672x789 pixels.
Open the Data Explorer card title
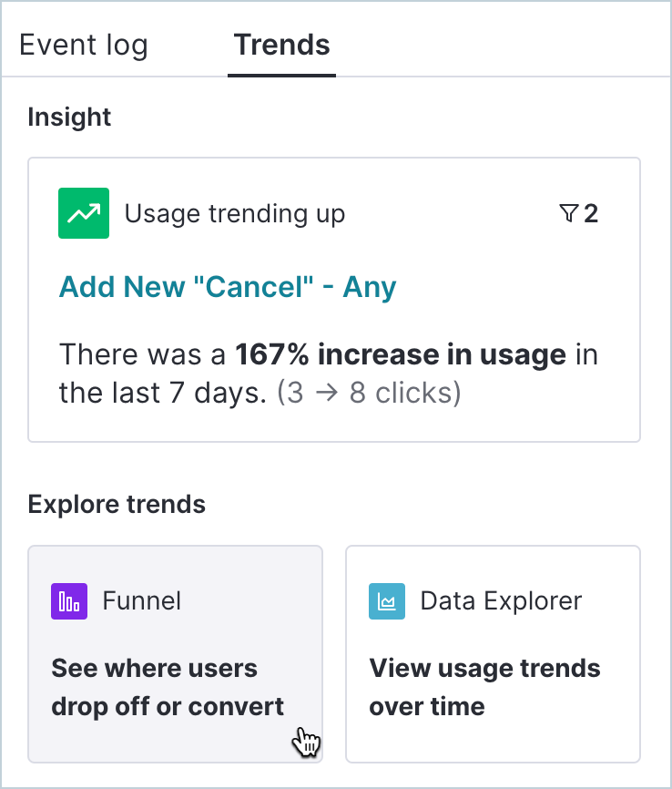tap(501, 601)
